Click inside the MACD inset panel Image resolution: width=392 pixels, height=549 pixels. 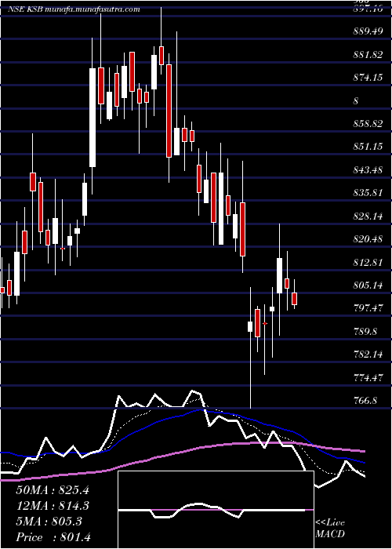pyautogui.click(x=216, y=510)
